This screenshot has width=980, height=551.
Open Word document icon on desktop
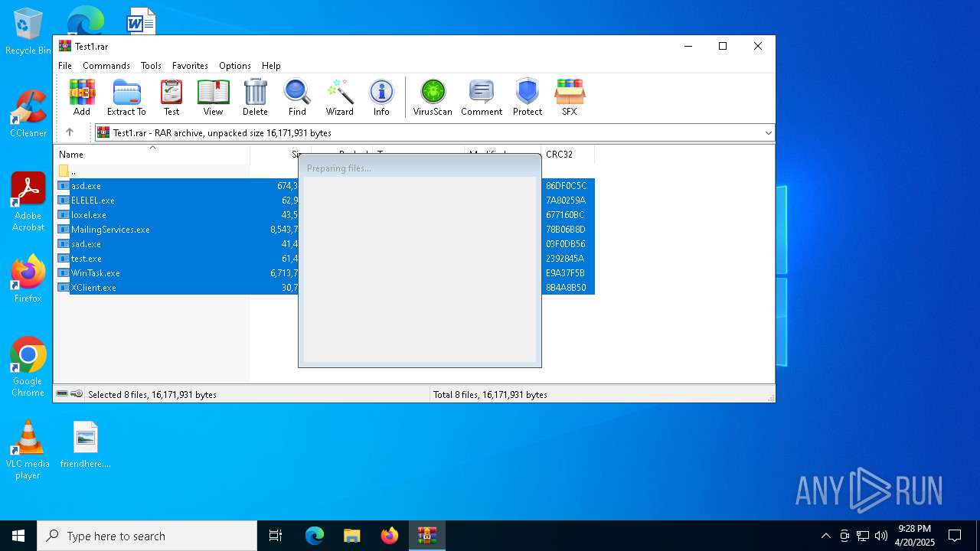(x=141, y=21)
